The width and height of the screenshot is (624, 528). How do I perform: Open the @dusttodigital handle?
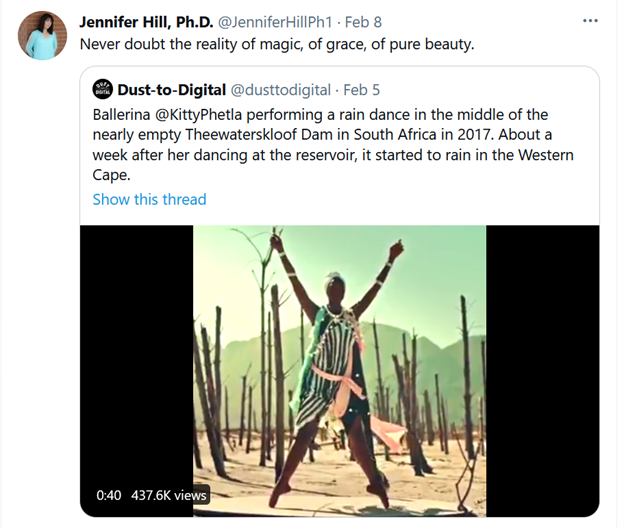(x=281, y=90)
